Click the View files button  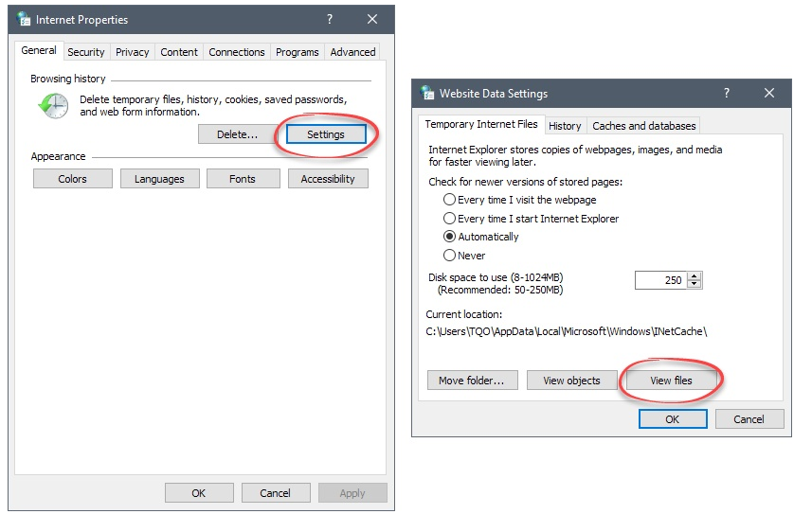point(671,381)
